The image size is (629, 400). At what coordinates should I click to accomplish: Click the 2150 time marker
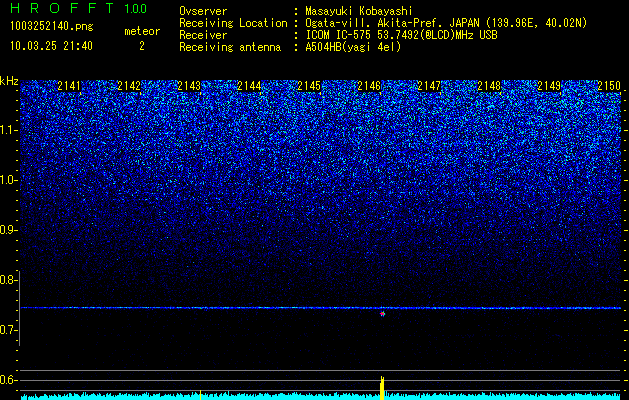[609, 86]
